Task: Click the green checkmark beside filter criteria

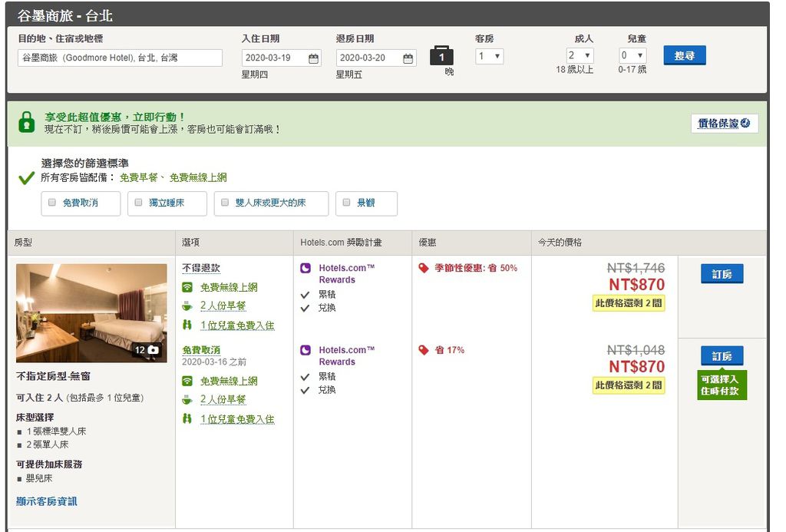Action: pos(26,177)
